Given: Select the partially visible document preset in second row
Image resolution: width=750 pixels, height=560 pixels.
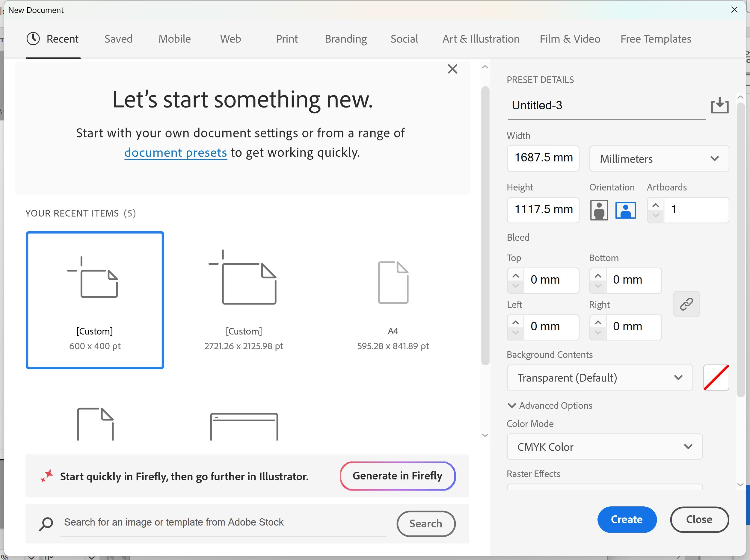Looking at the screenshot, I should pos(95,424).
